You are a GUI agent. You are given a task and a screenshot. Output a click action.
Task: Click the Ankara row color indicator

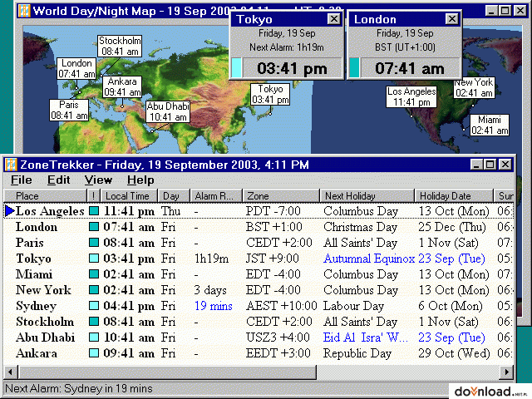pyautogui.click(x=94, y=353)
